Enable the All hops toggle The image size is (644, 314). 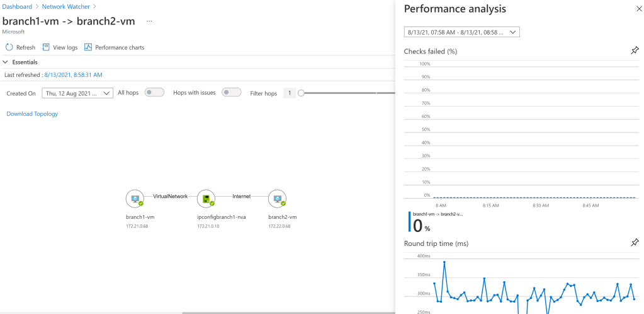154,93
